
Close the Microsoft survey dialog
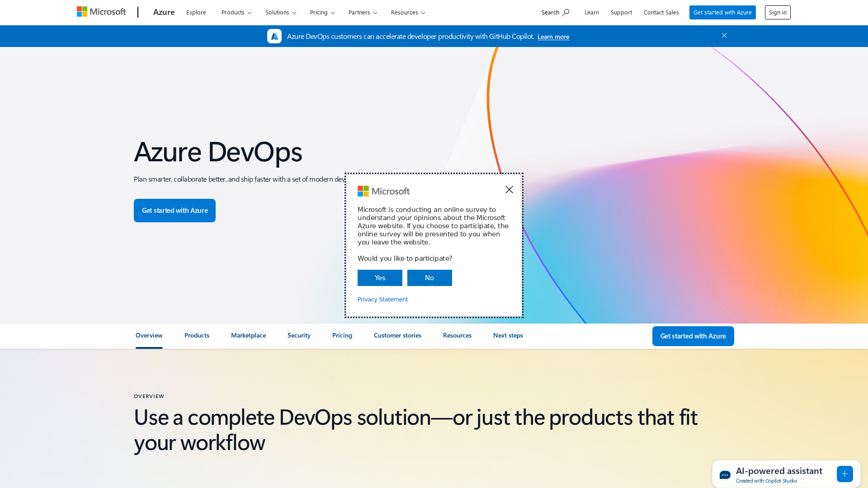509,190
